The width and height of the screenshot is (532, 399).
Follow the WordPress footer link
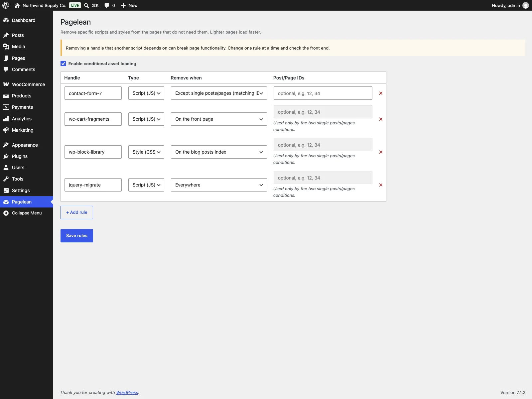pos(127,393)
